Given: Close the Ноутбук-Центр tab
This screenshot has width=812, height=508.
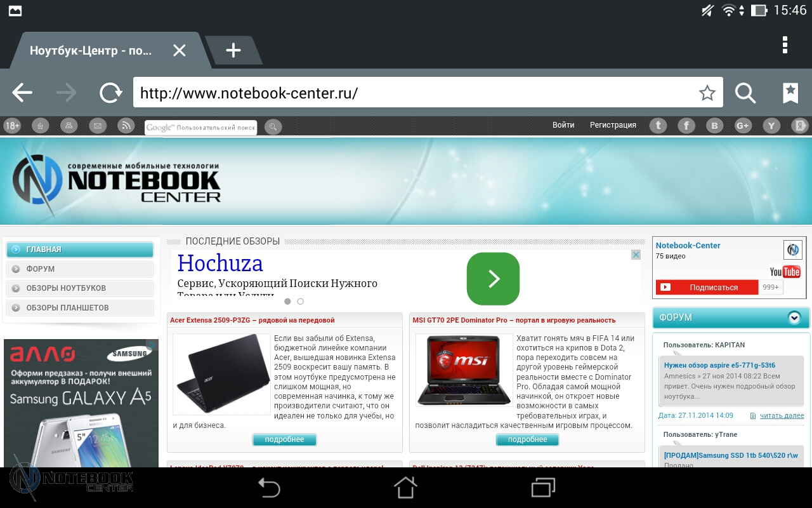Looking at the screenshot, I should pos(180,50).
